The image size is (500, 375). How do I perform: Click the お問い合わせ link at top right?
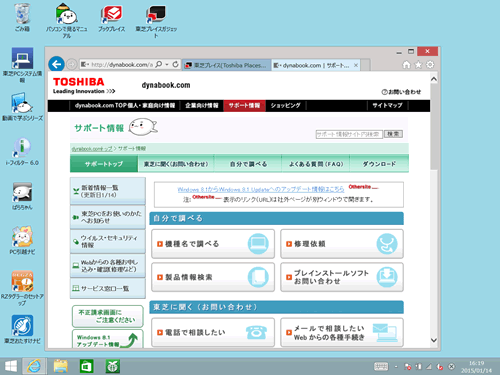pyautogui.click(x=401, y=92)
